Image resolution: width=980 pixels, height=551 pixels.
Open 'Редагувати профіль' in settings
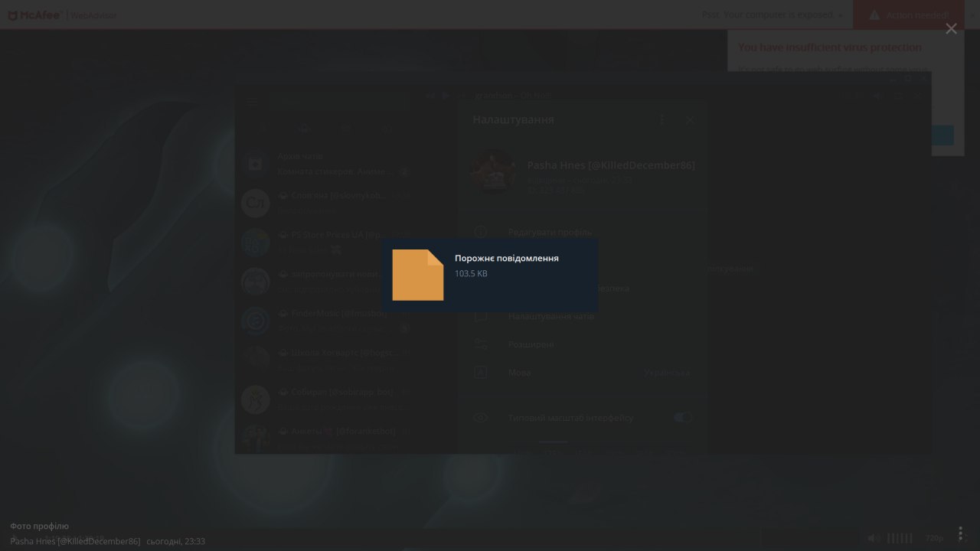pyautogui.click(x=583, y=232)
